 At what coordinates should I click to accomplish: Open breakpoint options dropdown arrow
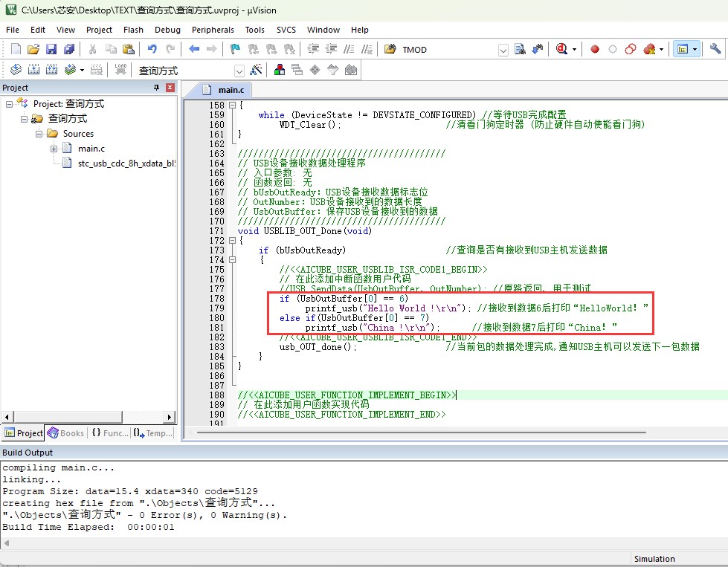tap(662, 49)
